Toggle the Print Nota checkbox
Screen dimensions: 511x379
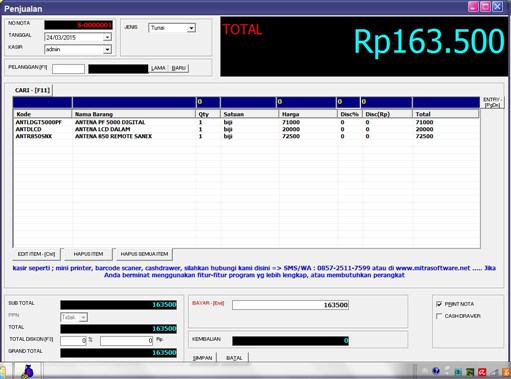pyautogui.click(x=439, y=304)
